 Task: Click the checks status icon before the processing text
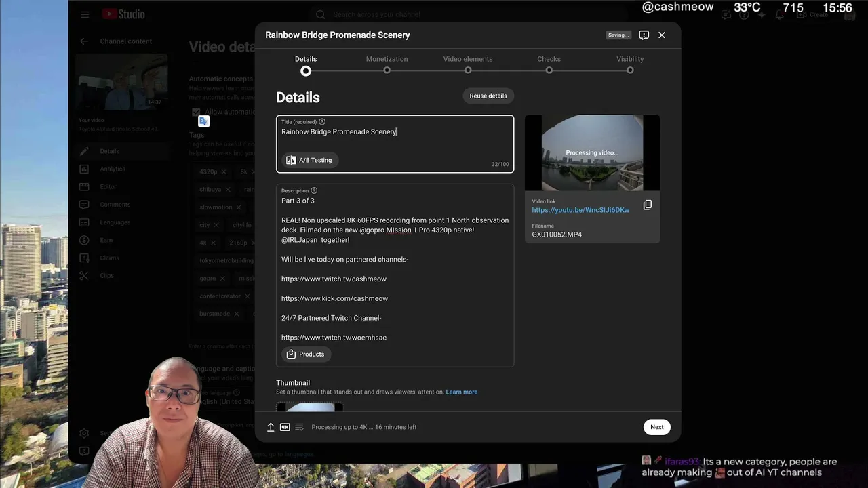click(299, 427)
